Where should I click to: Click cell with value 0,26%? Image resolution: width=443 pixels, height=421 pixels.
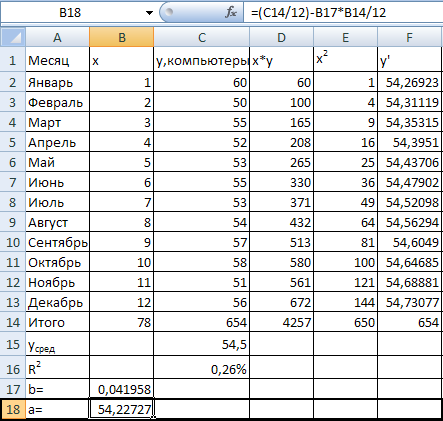coord(202,367)
